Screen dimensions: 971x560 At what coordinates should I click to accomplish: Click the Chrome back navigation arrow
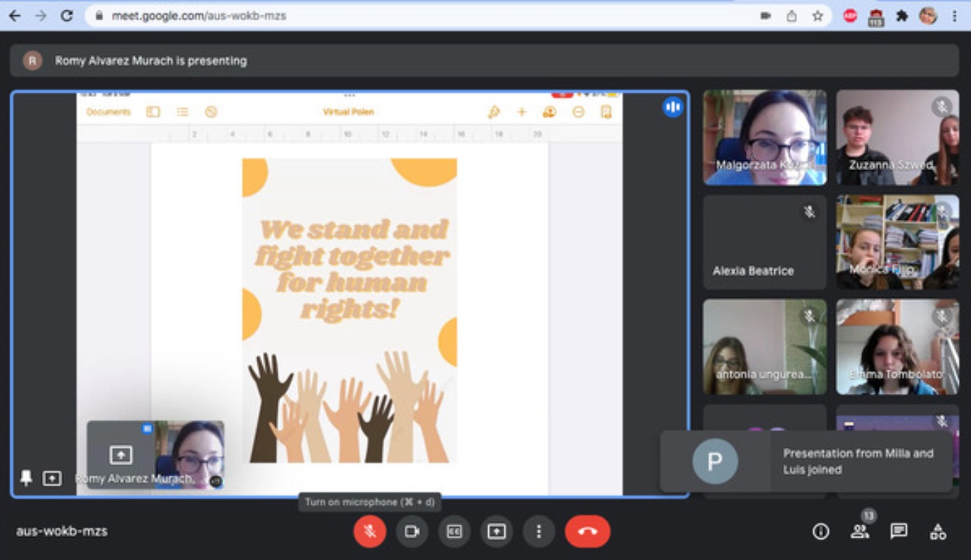pos(15,15)
